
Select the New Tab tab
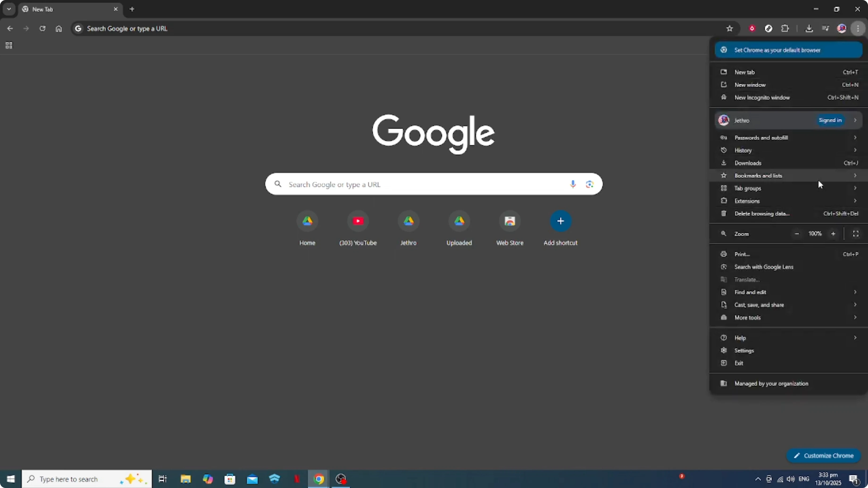coord(70,9)
